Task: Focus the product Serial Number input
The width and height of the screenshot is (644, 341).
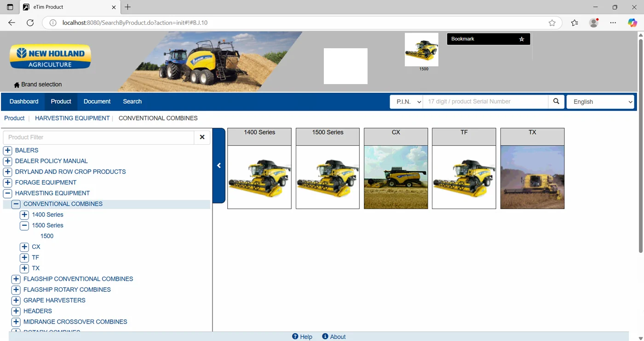Action: (x=485, y=102)
